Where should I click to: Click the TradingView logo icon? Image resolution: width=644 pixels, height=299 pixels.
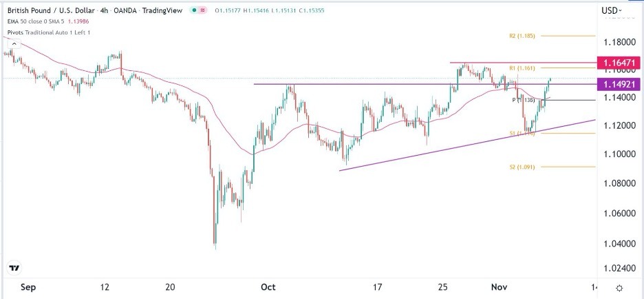click(x=13, y=268)
